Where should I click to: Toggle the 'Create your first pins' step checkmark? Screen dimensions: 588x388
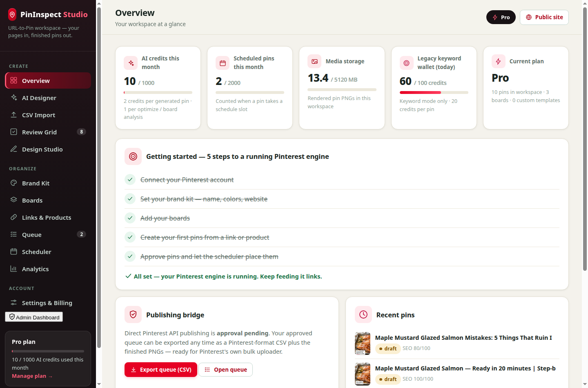(130, 237)
